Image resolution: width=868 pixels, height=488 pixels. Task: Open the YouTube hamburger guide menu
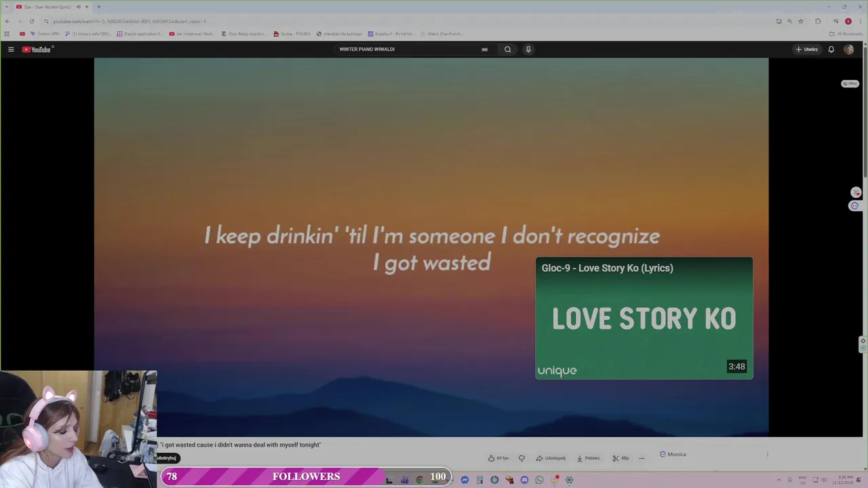[11, 49]
